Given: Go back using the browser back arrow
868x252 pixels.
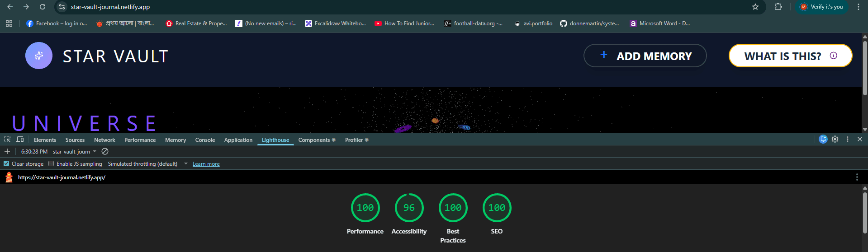Looking at the screenshot, I should click(x=10, y=7).
